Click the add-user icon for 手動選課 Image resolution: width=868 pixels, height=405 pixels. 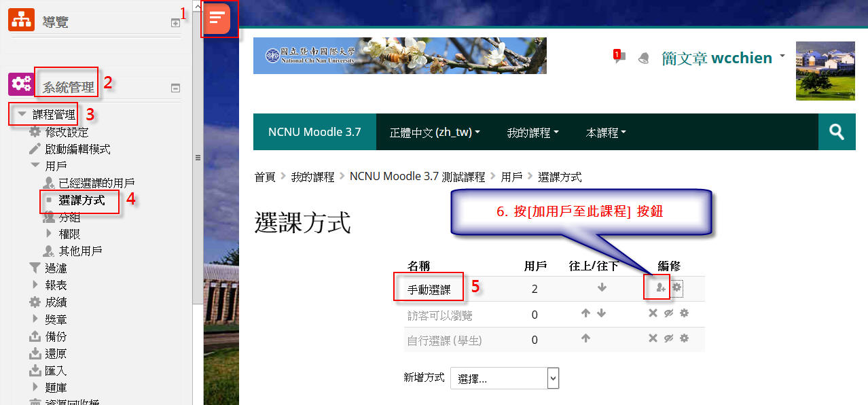pos(661,288)
